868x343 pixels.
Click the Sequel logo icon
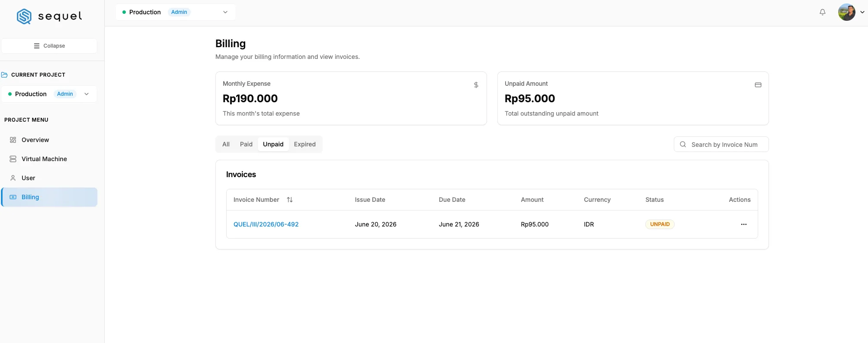pyautogui.click(x=24, y=16)
